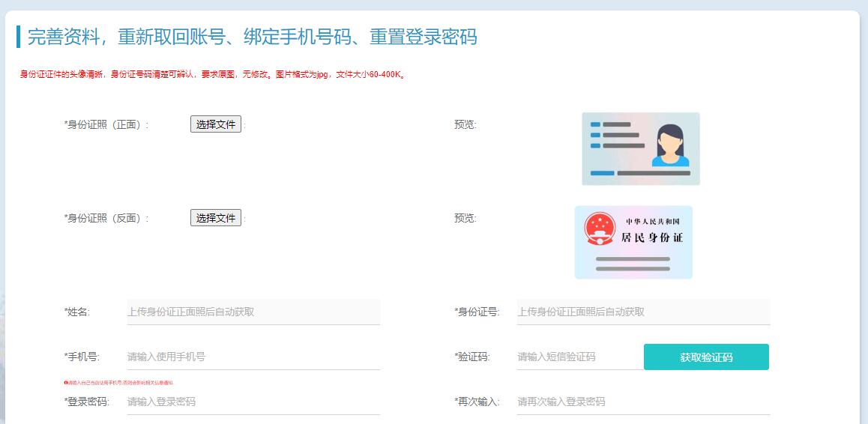Click into the 验证码 SMS code field

coord(577,357)
